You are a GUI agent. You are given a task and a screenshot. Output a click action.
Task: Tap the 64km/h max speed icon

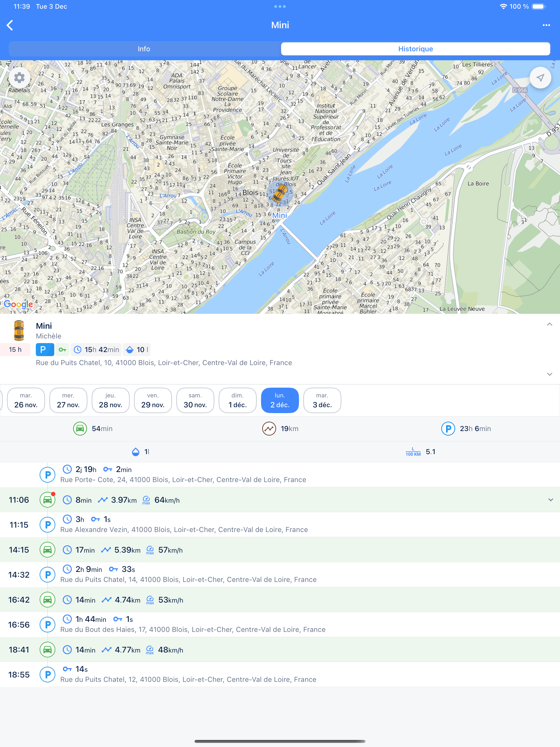[146, 500]
